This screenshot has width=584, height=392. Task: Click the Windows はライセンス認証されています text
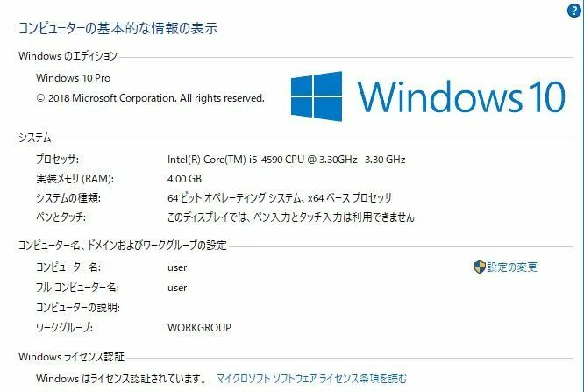pos(121,379)
